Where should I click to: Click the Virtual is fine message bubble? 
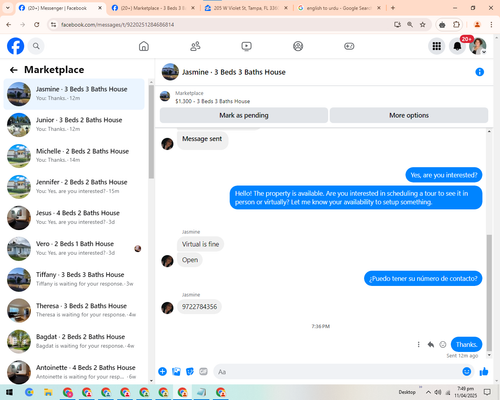point(200,244)
